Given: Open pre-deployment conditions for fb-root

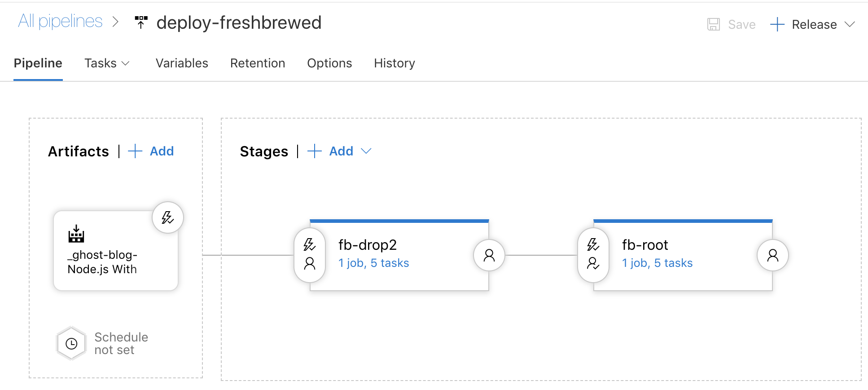Looking at the screenshot, I should pyautogui.click(x=593, y=255).
